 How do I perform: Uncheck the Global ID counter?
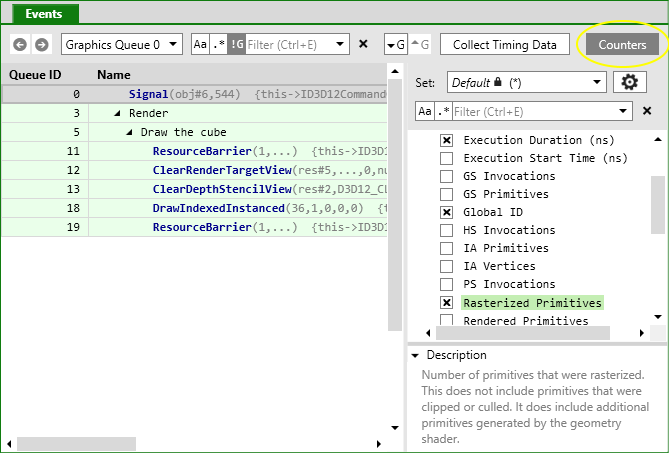pos(447,213)
